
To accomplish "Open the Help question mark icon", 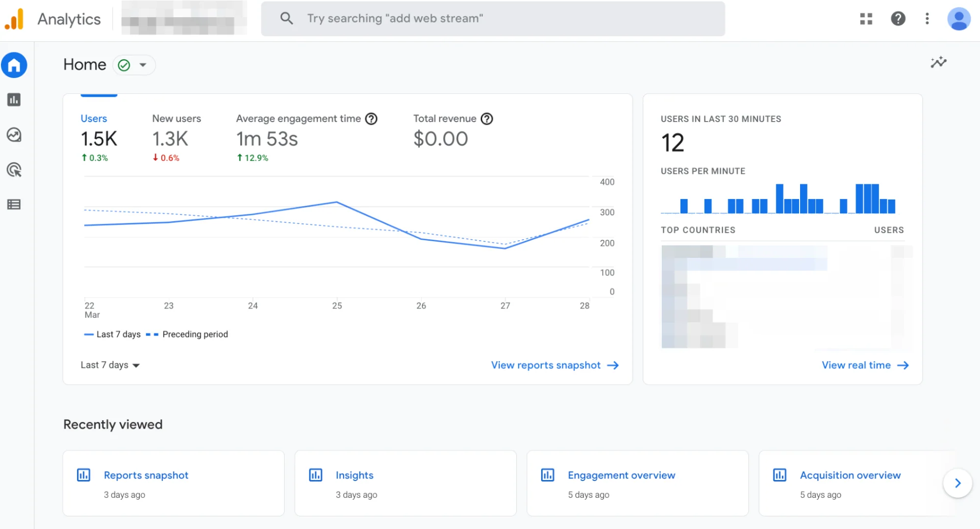I will pyautogui.click(x=898, y=19).
